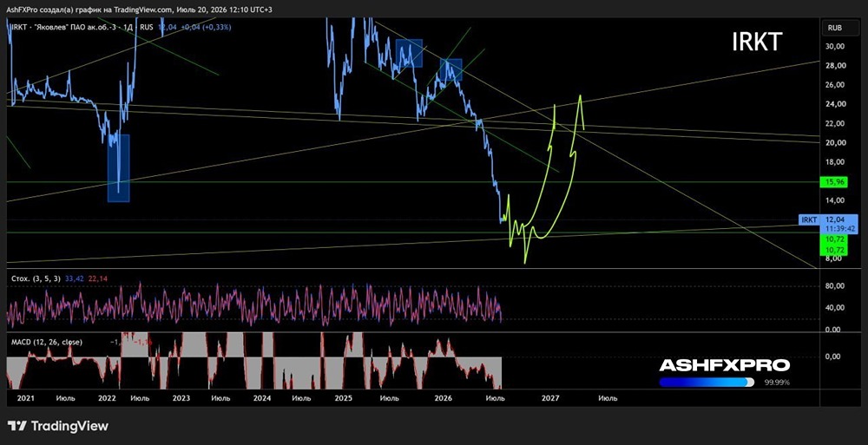Click the Стох. (3, 5, 3) indicator label
Image resolution: width=868 pixels, height=445 pixels.
pos(34,278)
